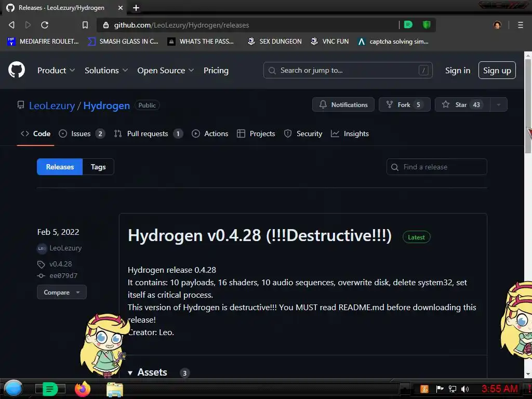Open LeoLezury user profile link
The height and width of the screenshot is (399, 532).
[52, 105]
